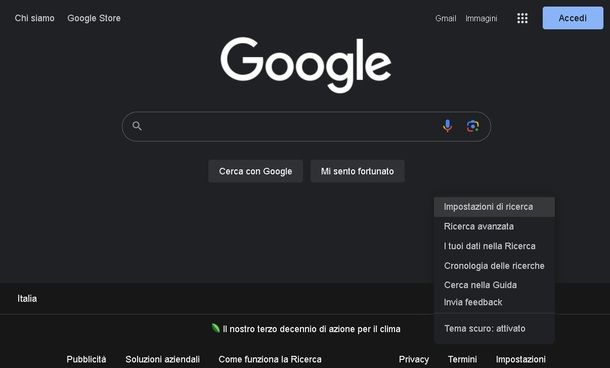Image resolution: width=610 pixels, height=368 pixels.
Task: Open the Google Store link
Action: pos(94,18)
